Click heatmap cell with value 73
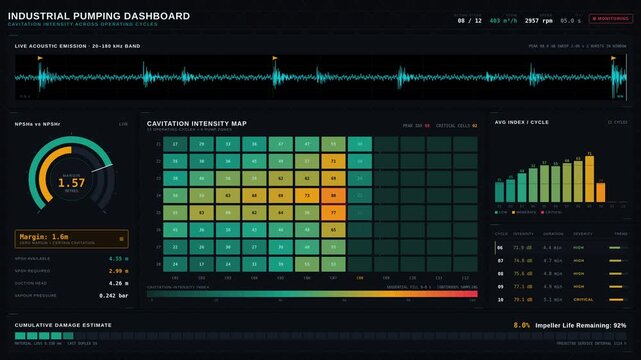The height and width of the screenshot is (360, 641). pyautogui.click(x=307, y=196)
